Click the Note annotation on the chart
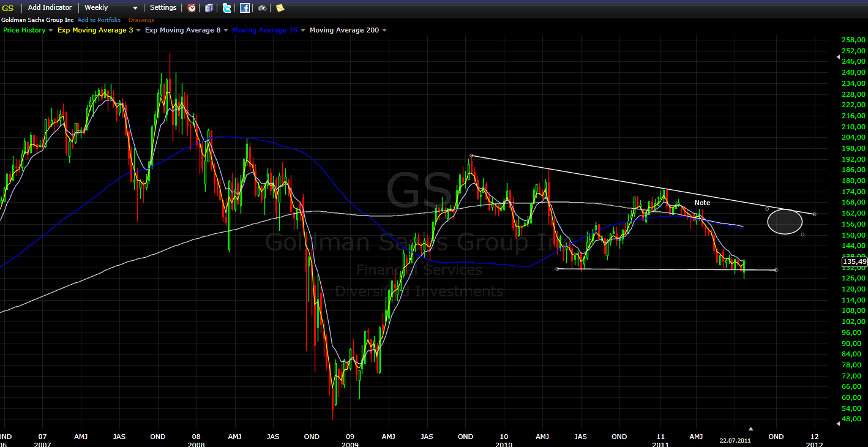The width and height of the screenshot is (868, 447). click(702, 203)
